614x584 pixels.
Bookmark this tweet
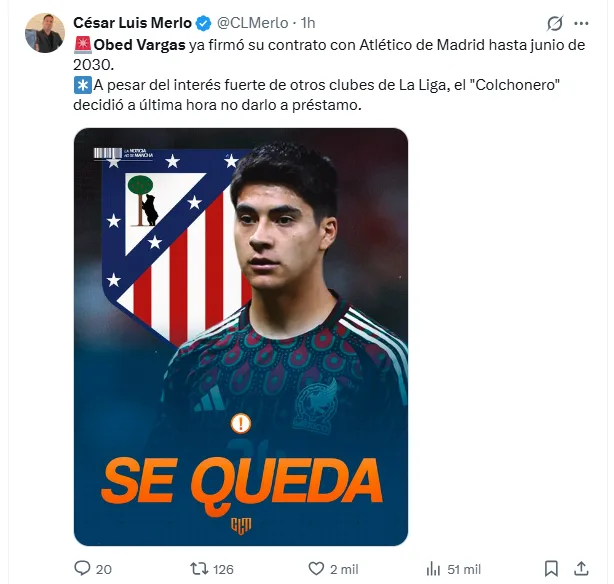[x=551, y=569]
